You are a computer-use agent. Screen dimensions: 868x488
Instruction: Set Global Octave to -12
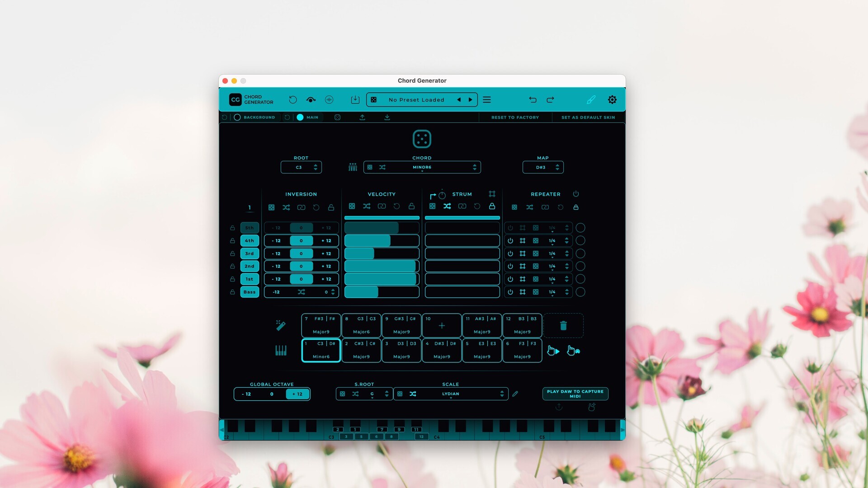(x=246, y=394)
